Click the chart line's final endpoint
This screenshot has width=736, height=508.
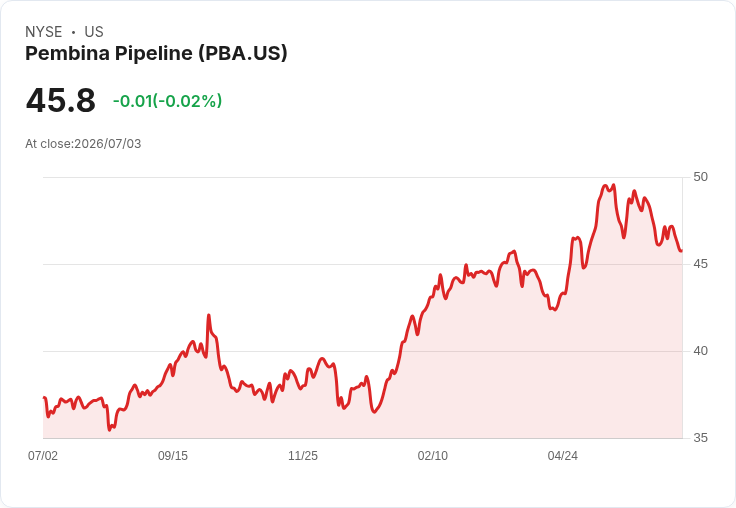click(x=681, y=251)
